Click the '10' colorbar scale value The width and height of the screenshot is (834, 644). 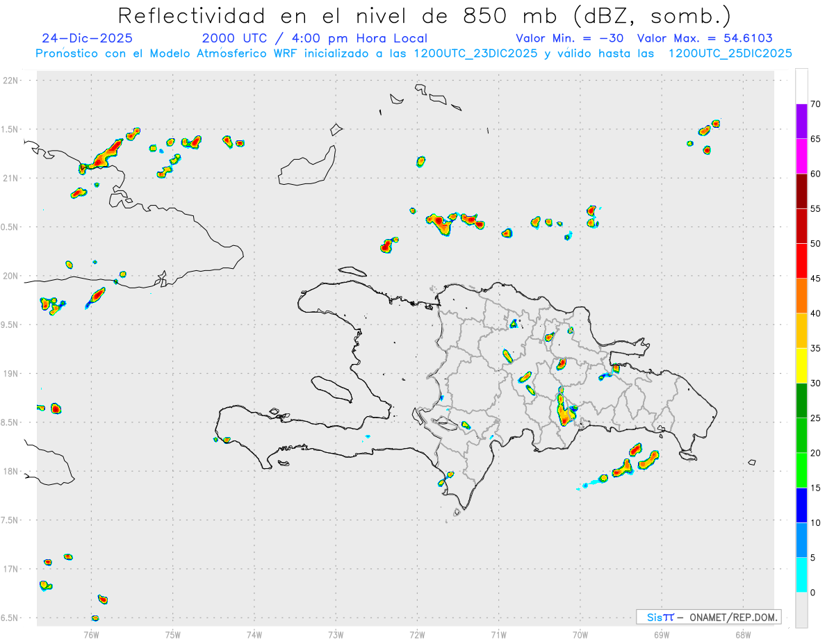pyautogui.click(x=815, y=522)
